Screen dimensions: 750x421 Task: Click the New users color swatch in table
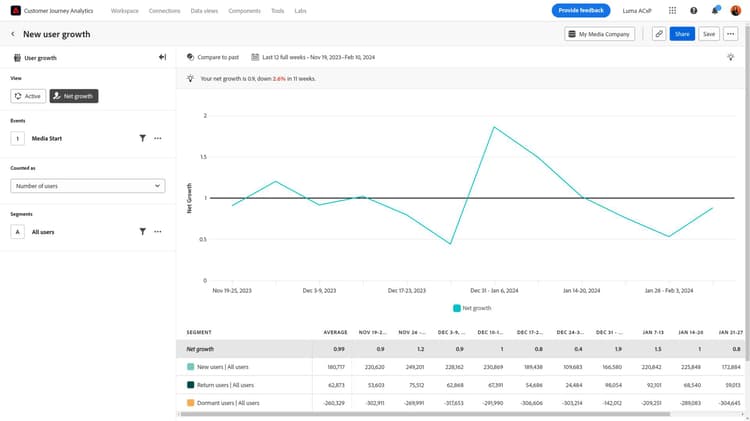190,367
